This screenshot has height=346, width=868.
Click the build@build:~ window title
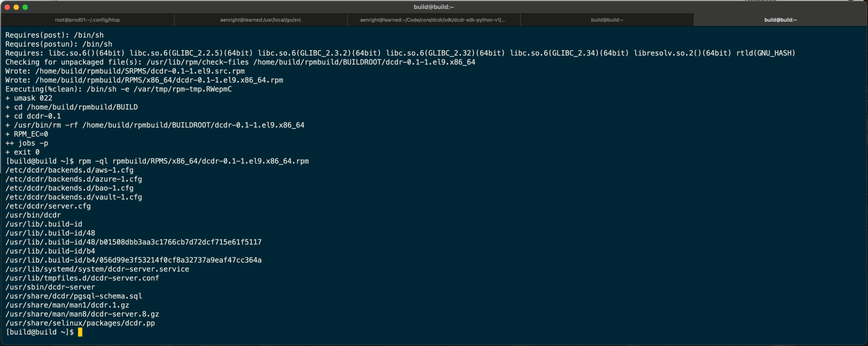click(x=433, y=7)
